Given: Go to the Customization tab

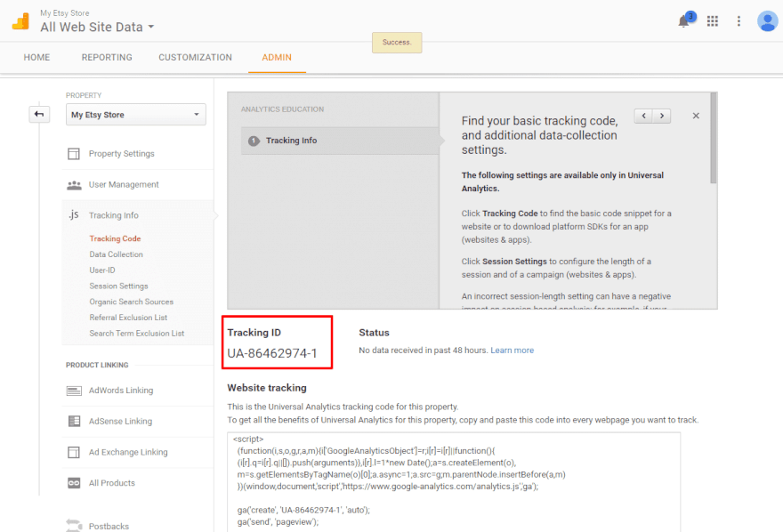Looking at the screenshot, I should (195, 58).
